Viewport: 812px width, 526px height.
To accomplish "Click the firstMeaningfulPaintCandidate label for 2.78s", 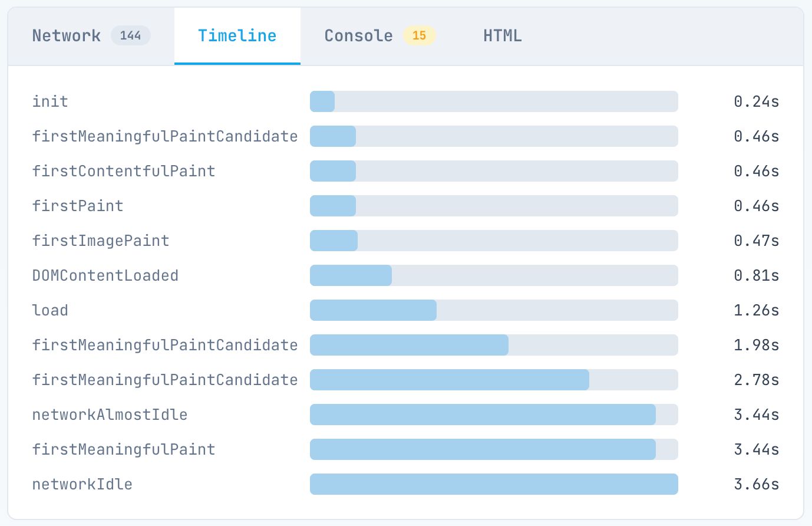I will point(165,380).
